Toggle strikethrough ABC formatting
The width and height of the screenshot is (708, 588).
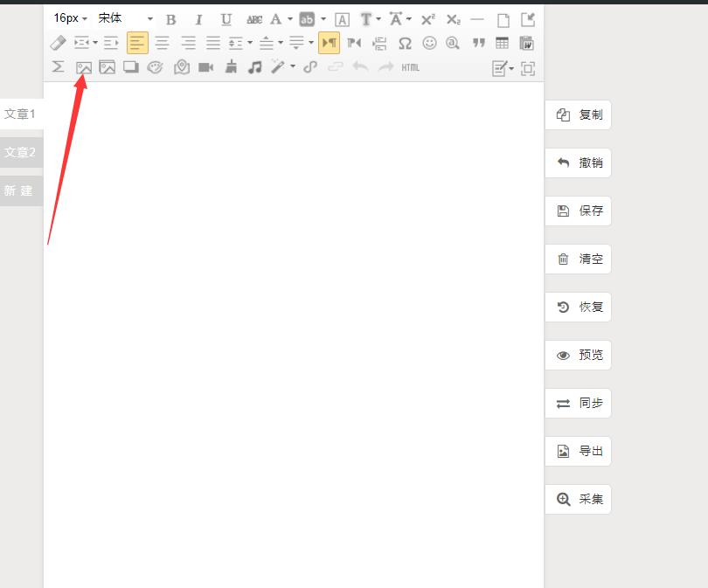(254, 19)
